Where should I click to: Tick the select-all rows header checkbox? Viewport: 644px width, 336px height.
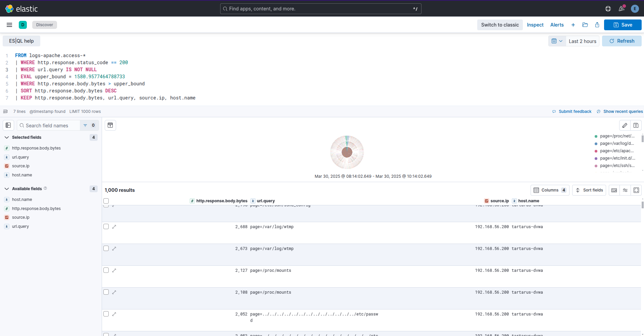pos(106,201)
